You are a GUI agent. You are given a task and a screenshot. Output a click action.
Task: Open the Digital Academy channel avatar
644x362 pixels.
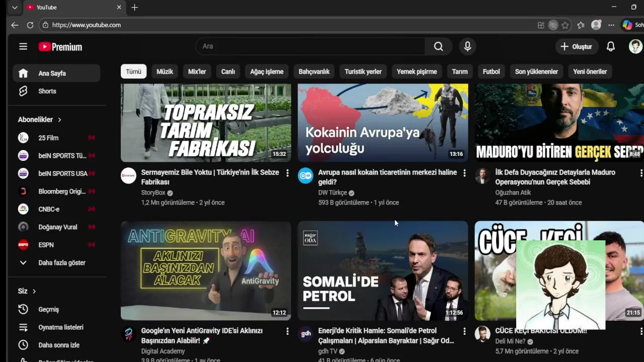tap(128, 334)
